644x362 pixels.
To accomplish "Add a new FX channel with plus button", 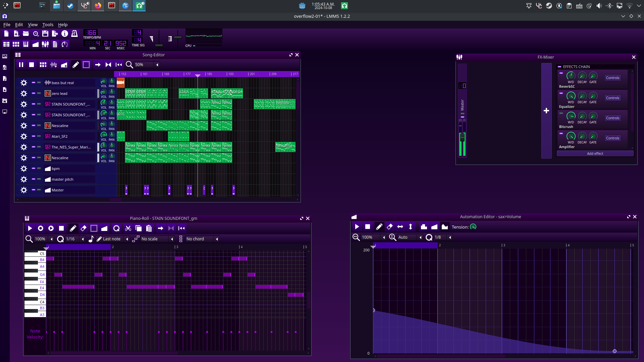I will click(546, 111).
